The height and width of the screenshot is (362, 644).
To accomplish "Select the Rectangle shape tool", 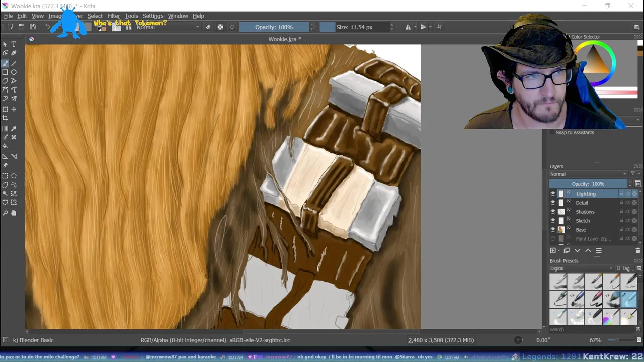I will (x=5, y=72).
